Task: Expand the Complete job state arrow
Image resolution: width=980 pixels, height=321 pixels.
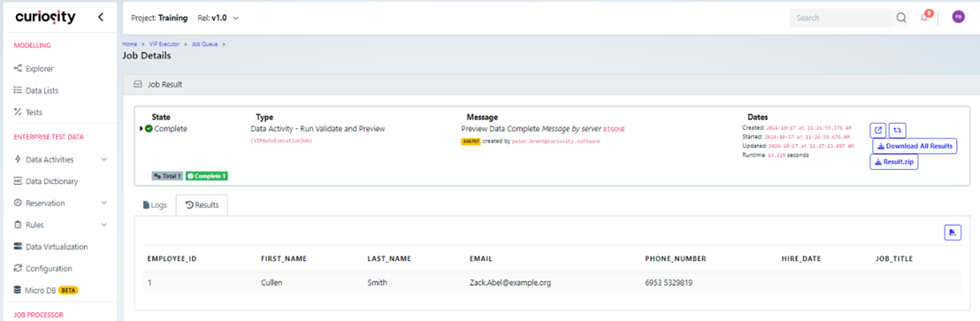Action: (x=141, y=129)
